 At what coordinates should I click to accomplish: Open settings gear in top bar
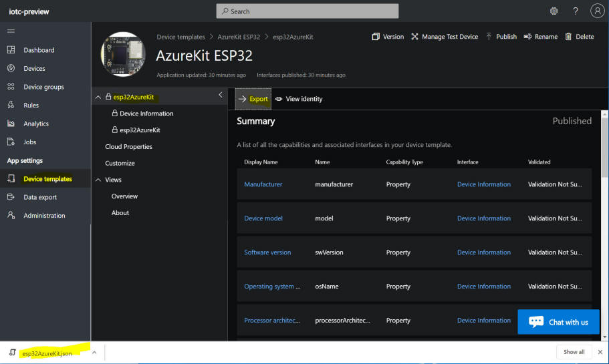pos(554,11)
